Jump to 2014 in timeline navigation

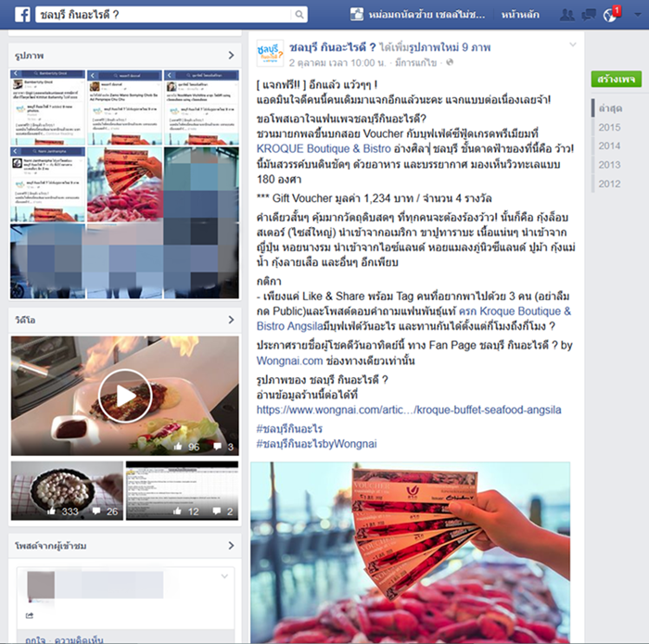tap(609, 146)
